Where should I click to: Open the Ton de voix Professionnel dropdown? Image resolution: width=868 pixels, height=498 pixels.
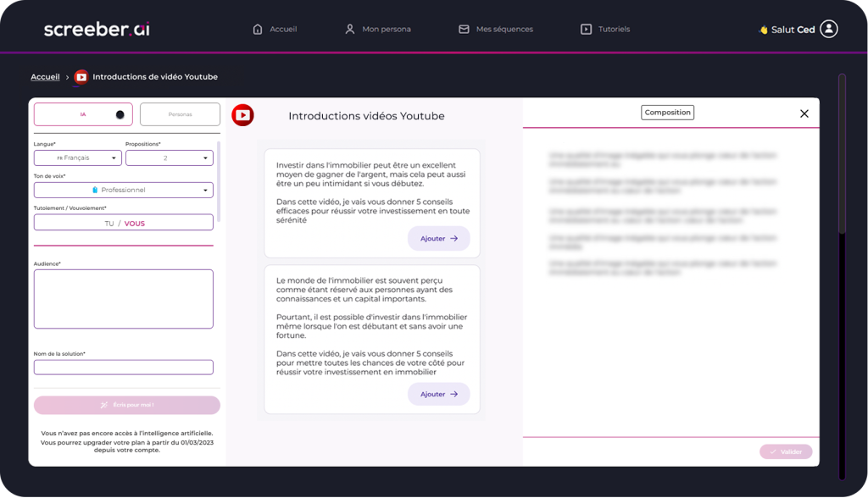[x=123, y=190]
